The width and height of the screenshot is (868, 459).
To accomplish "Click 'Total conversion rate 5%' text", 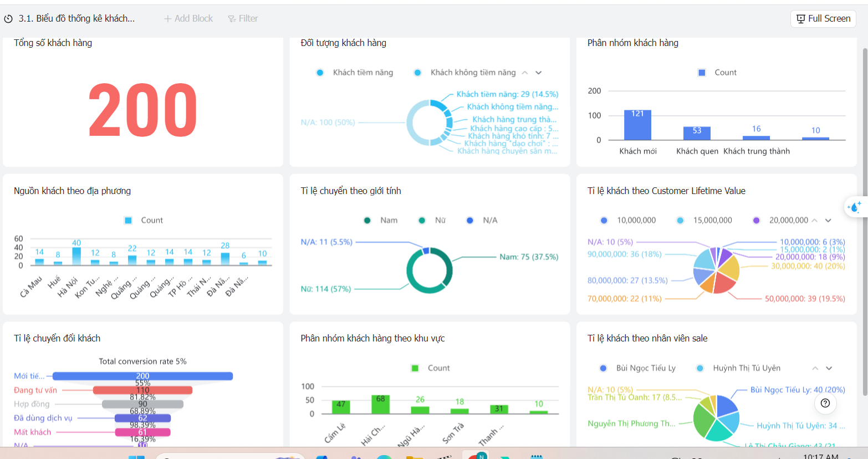I will (x=142, y=361).
